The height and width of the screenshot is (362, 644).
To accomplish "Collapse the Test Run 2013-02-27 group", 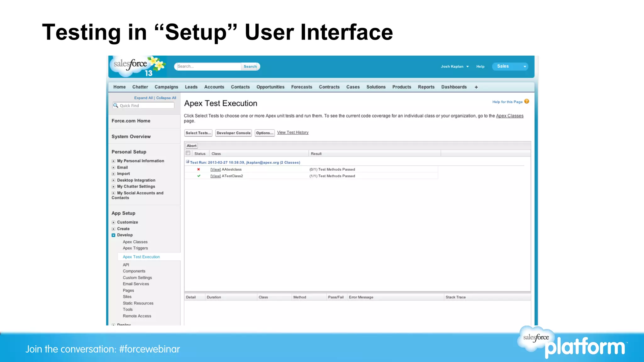I will [187, 162].
